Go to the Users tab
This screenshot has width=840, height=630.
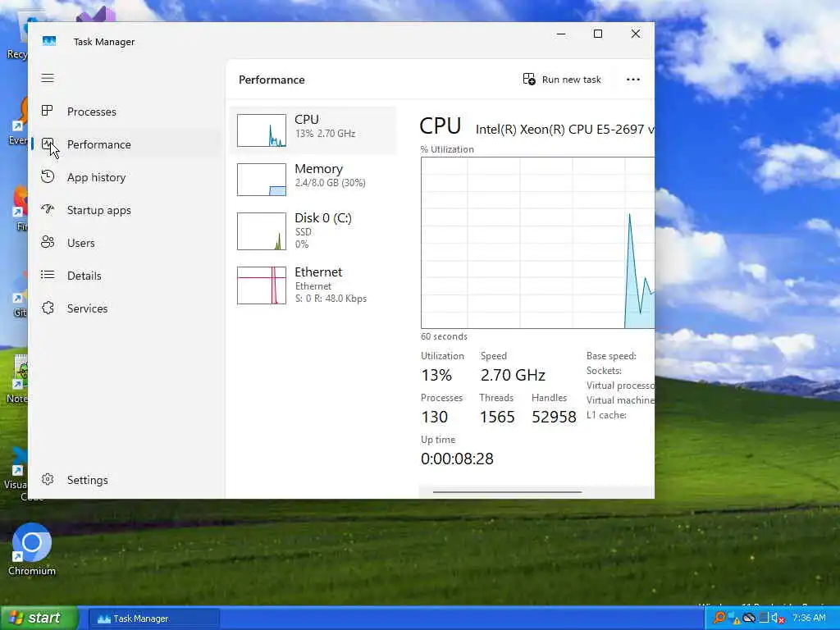click(x=81, y=243)
